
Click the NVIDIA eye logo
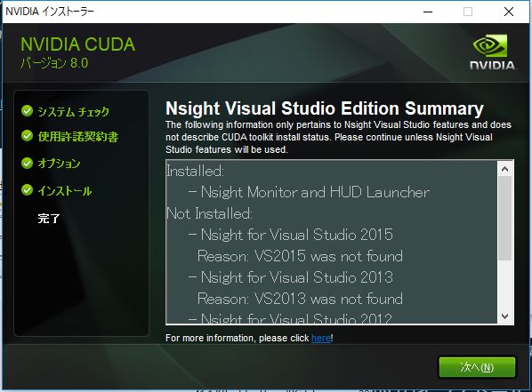490,46
